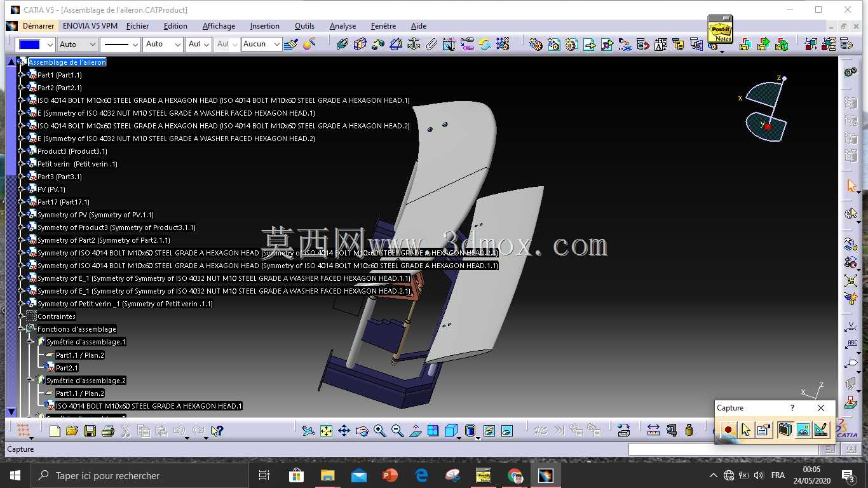Click the measure between icon in bottom toolbar
This screenshot has height=488, width=868.
653,431
